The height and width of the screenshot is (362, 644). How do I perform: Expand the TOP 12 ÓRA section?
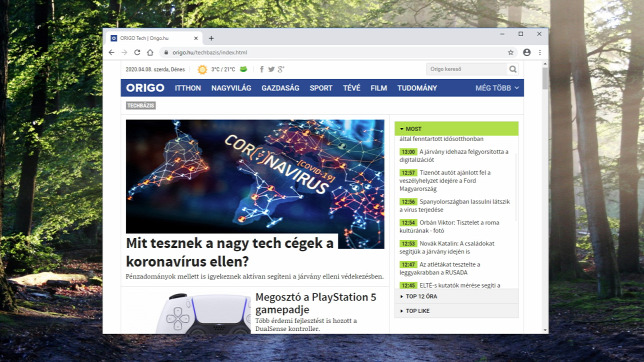pos(456,296)
